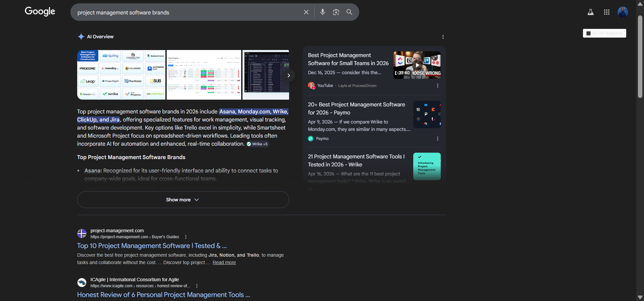The image size is (644, 301).
Task: Click the Asana term in the bullet list
Action: (92, 170)
